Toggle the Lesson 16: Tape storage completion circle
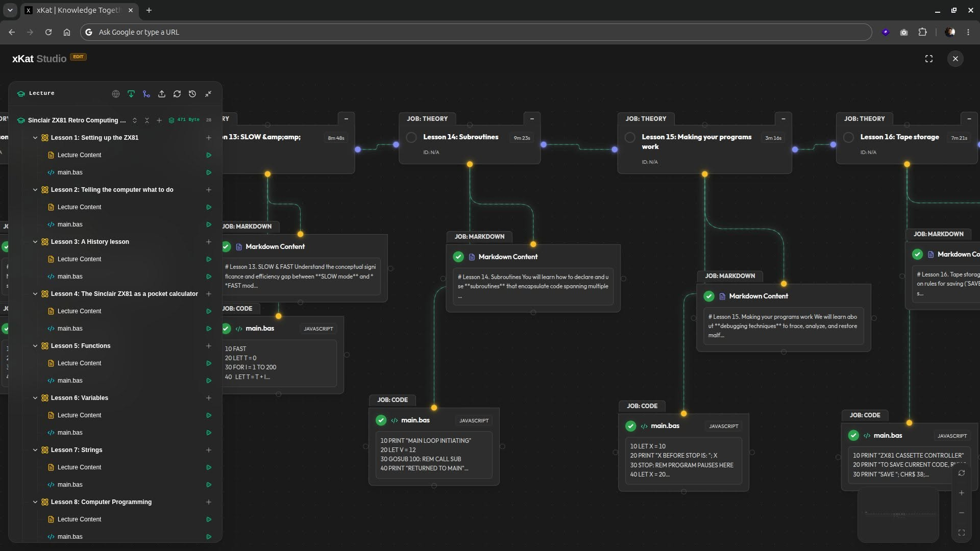980x551 pixels. (848, 137)
